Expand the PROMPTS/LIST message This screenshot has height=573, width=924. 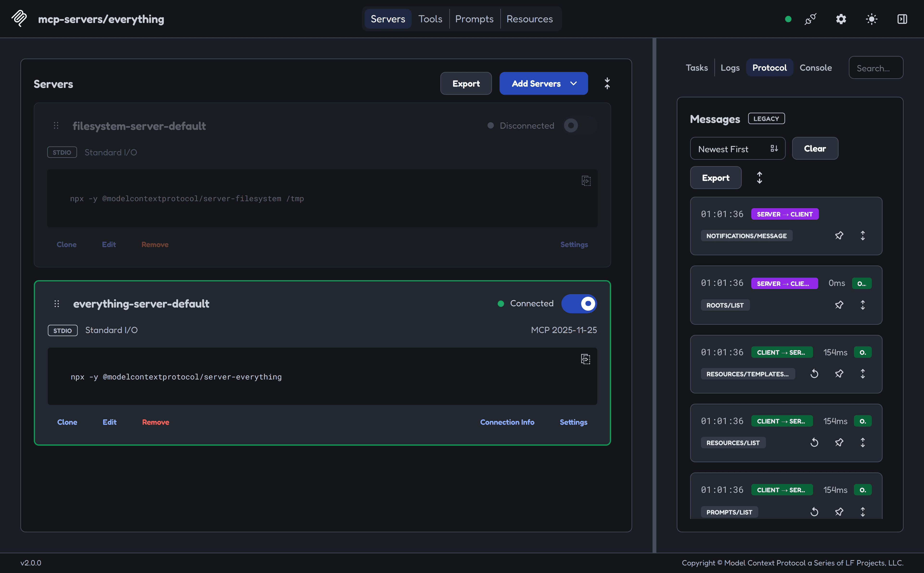(863, 512)
